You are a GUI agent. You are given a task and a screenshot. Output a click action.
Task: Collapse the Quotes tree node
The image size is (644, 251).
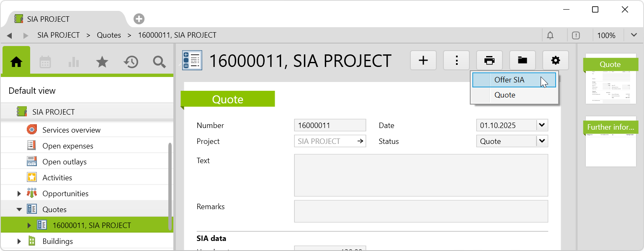[x=19, y=210]
